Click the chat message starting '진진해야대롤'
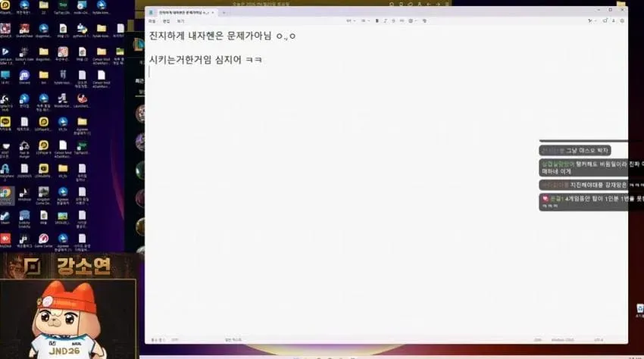Screen dimensions: 644x359 click(592, 185)
